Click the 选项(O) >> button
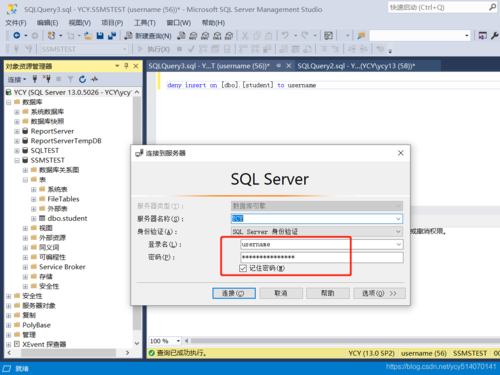 (379, 293)
